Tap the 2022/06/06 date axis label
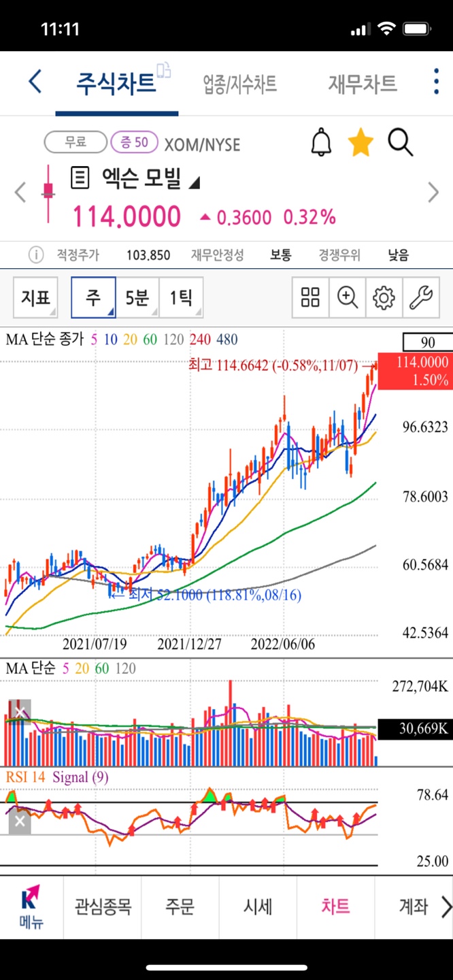Image resolution: width=453 pixels, height=980 pixels. point(283,644)
